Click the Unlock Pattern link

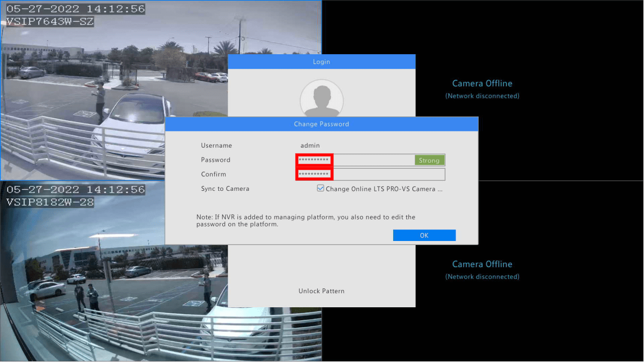321,291
